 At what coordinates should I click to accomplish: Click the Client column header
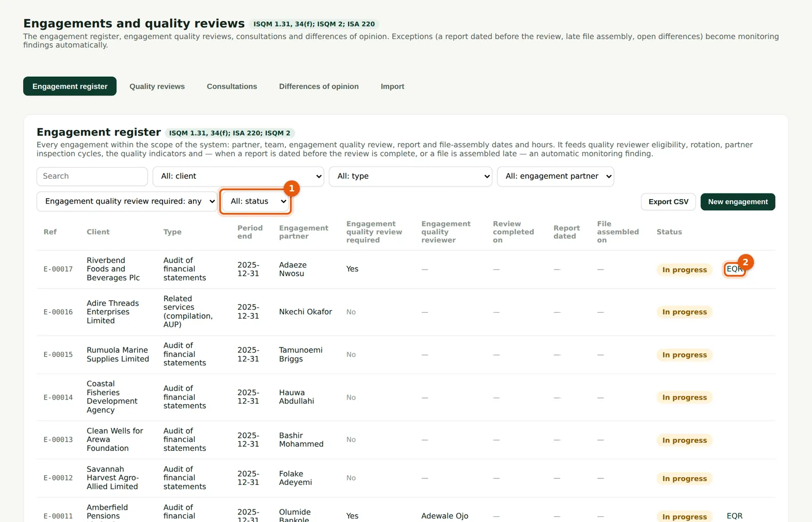pyautogui.click(x=98, y=232)
